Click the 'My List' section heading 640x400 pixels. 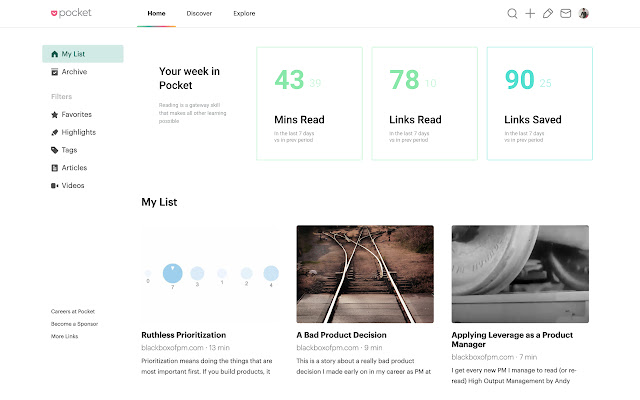(159, 202)
